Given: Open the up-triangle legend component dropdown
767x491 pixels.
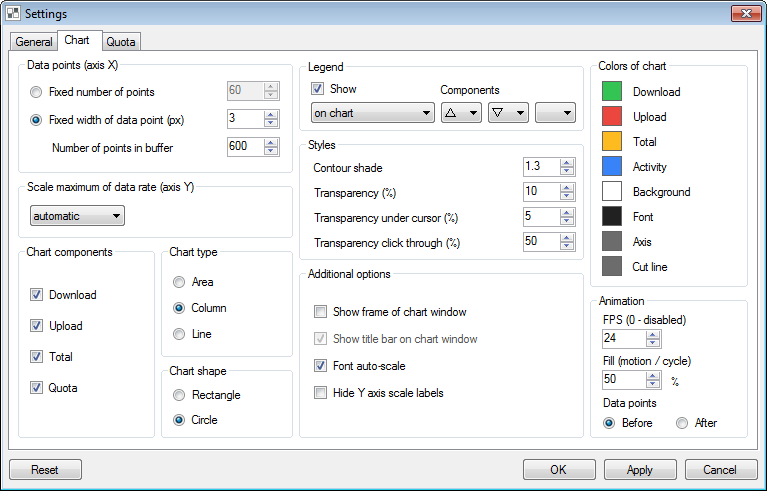Looking at the screenshot, I should tap(461, 113).
